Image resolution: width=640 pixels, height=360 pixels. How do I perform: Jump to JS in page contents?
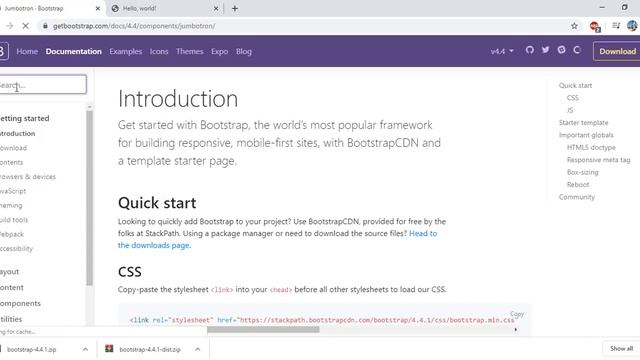[570, 110]
